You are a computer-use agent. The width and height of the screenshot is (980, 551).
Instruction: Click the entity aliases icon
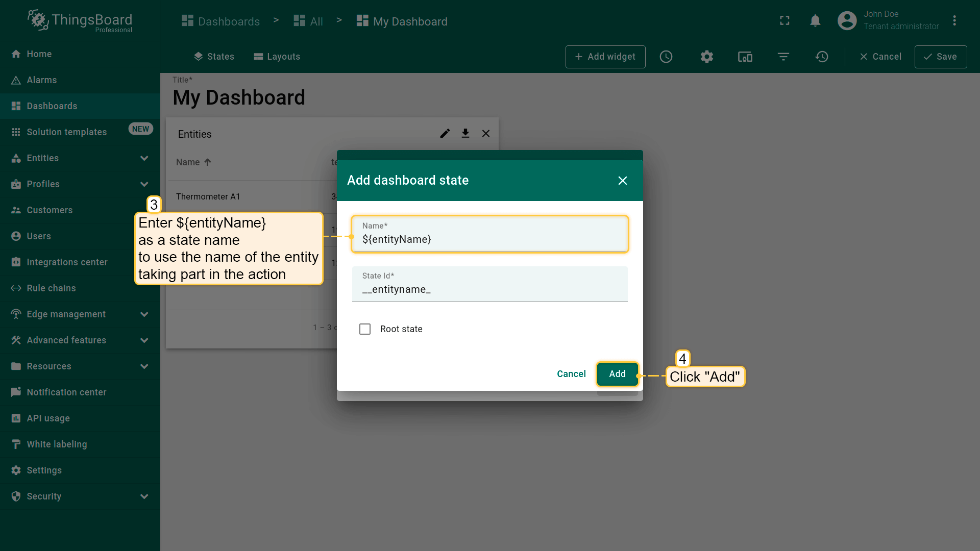pos(745,57)
